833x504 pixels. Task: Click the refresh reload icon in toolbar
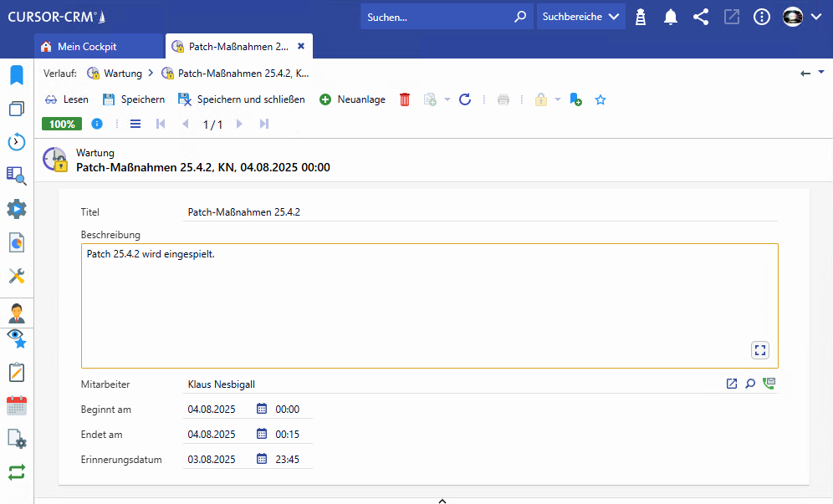click(x=465, y=99)
